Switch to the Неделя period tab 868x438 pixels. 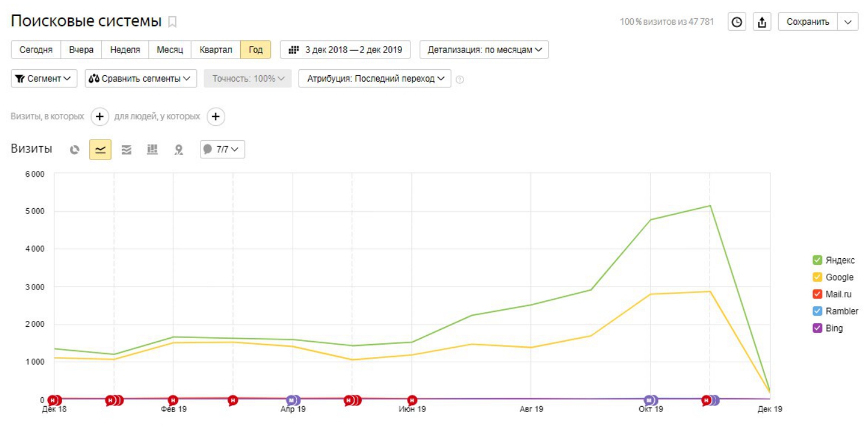[x=125, y=50]
